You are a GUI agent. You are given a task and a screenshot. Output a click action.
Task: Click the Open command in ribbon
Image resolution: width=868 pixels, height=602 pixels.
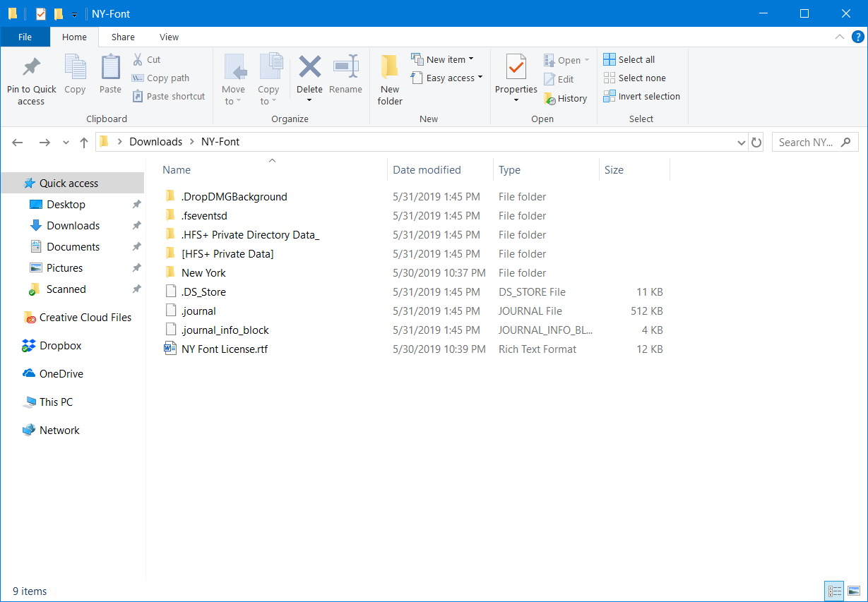pyautogui.click(x=566, y=60)
